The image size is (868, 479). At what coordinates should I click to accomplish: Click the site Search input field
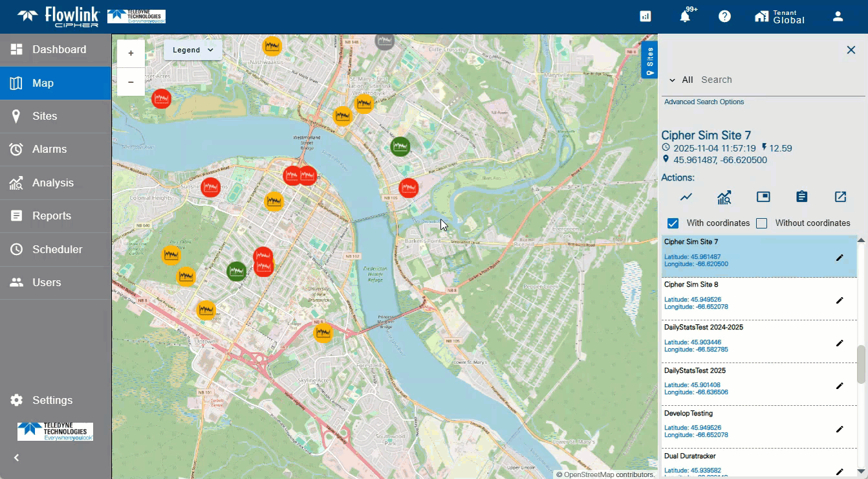[x=776, y=80]
